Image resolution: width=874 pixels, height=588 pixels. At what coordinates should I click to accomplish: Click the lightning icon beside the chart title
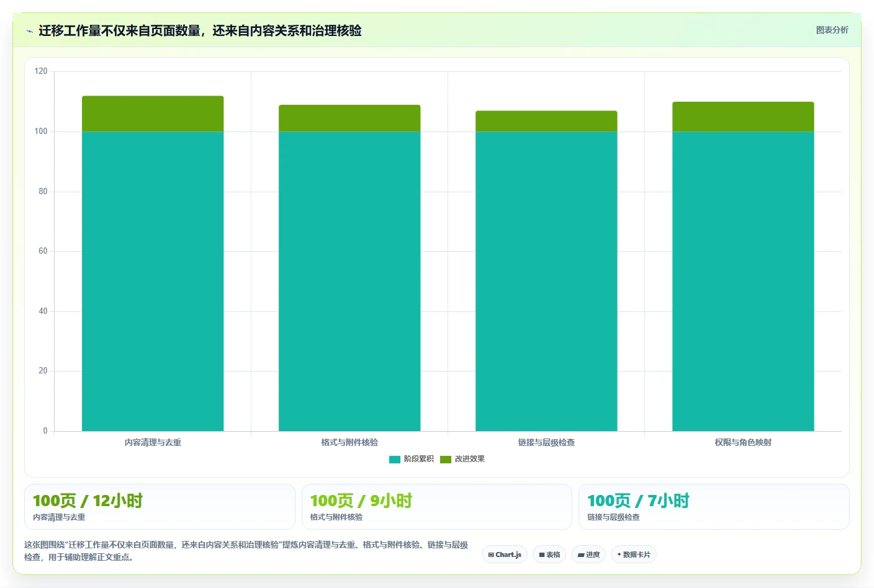(29, 31)
